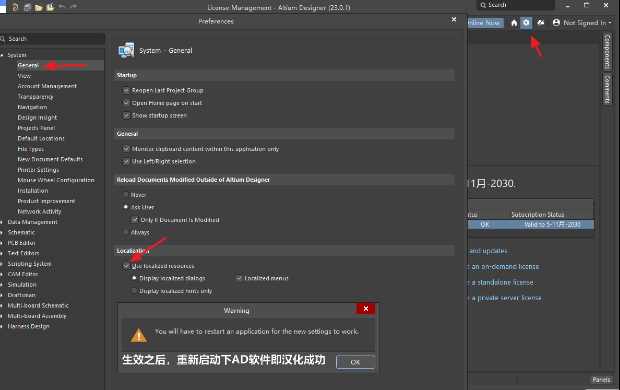Select New Document Defaults tree item

(x=50, y=159)
